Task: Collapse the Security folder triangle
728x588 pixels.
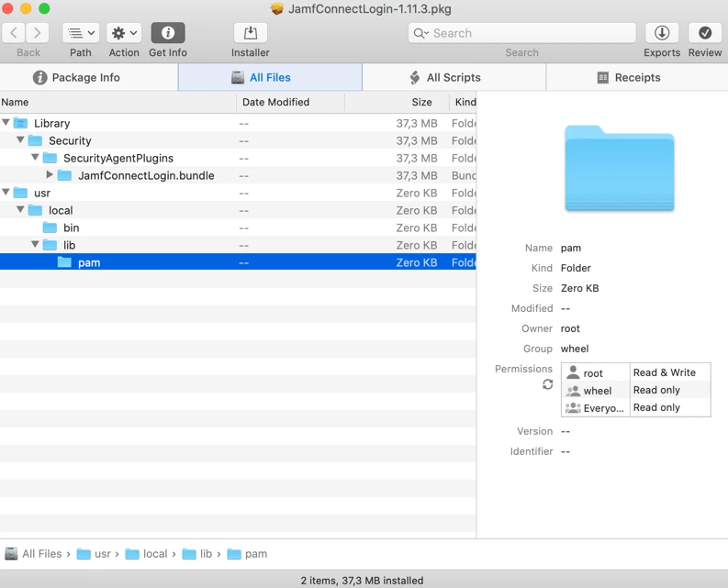Action: [20, 139]
